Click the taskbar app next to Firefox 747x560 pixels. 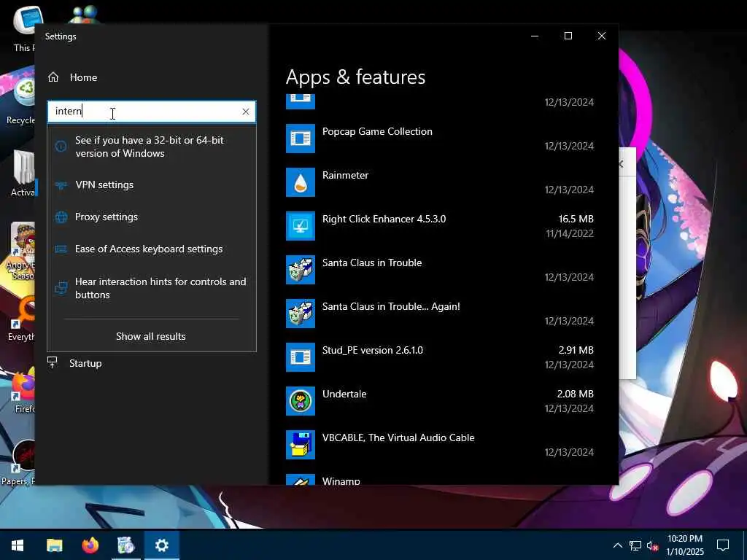tap(126, 545)
